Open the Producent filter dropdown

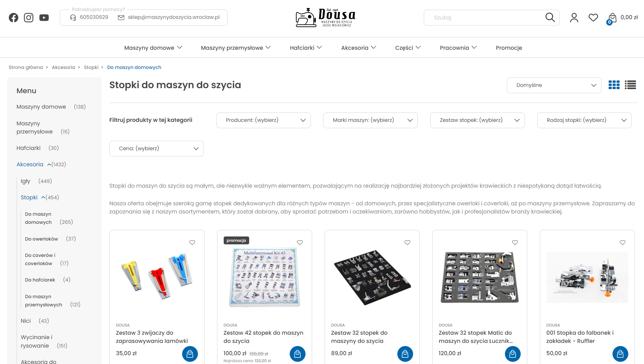click(x=264, y=120)
